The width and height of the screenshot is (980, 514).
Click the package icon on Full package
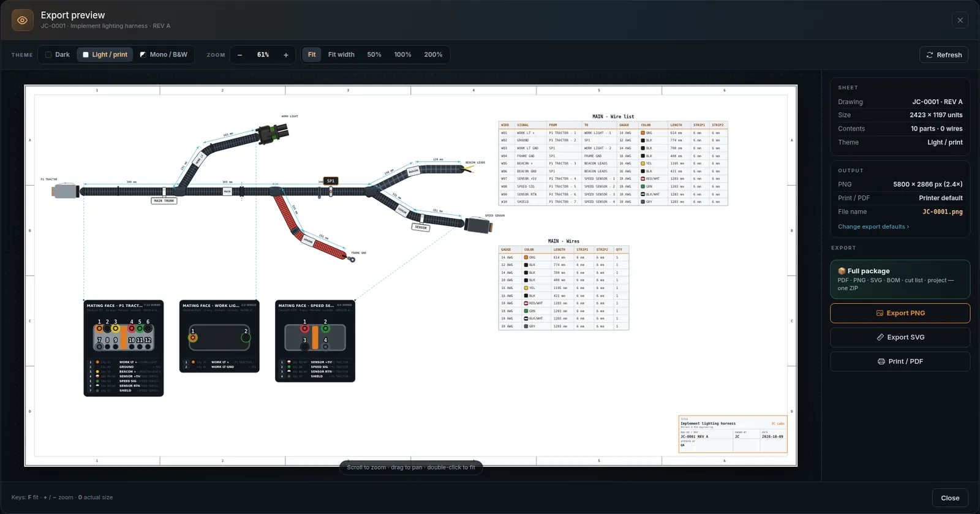842,271
